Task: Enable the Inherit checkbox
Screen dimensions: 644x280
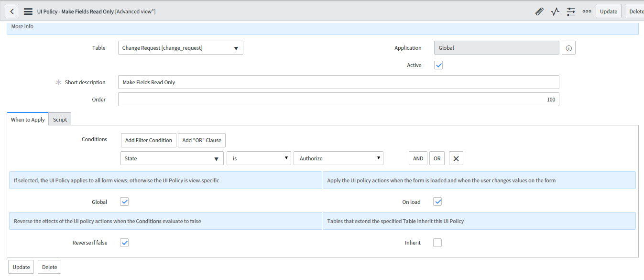Action: pos(437,242)
